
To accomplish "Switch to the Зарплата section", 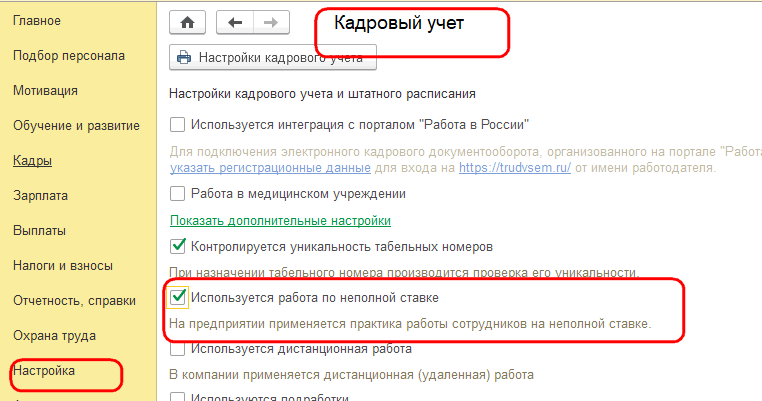I will click(40, 196).
